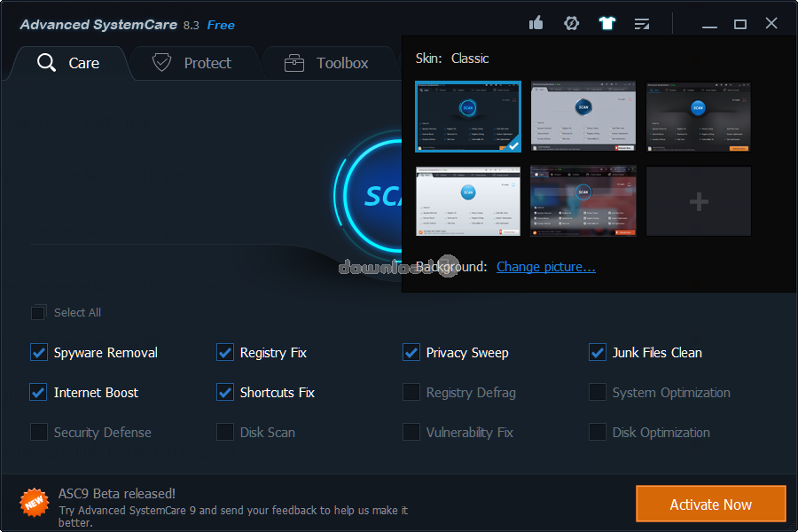Enable Vulnerability Fix

coord(411,432)
